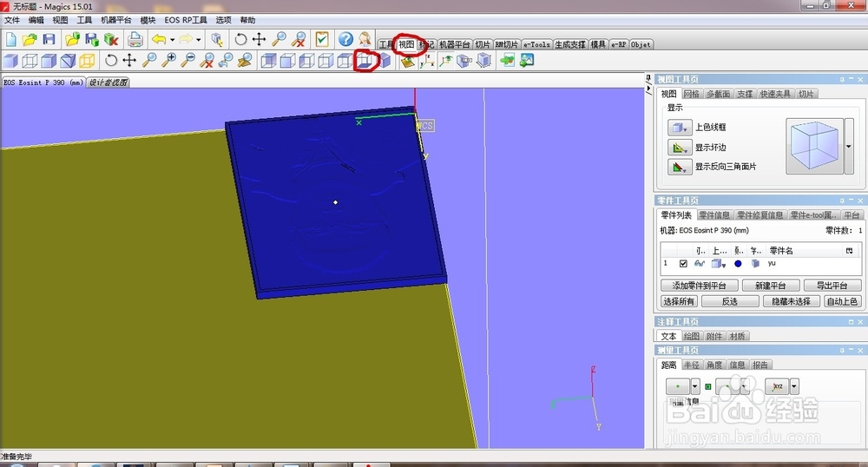Open help via the blue question mark
This screenshot has width=868, height=467.
[345, 39]
